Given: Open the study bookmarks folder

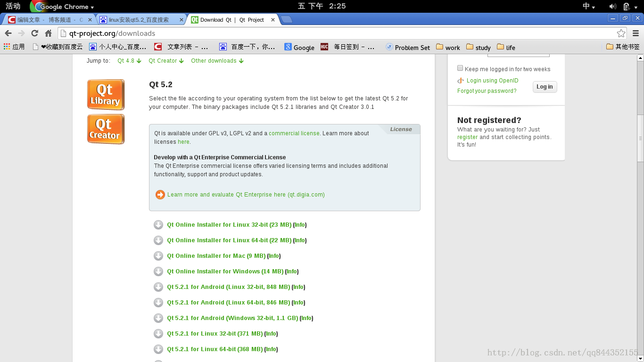Looking at the screenshot, I should click(479, 47).
